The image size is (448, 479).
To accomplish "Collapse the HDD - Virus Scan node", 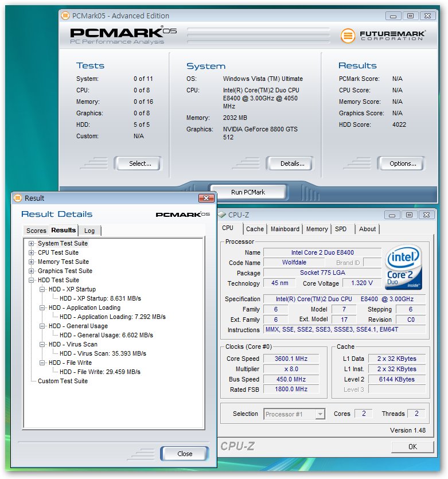I will pyautogui.click(x=42, y=344).
